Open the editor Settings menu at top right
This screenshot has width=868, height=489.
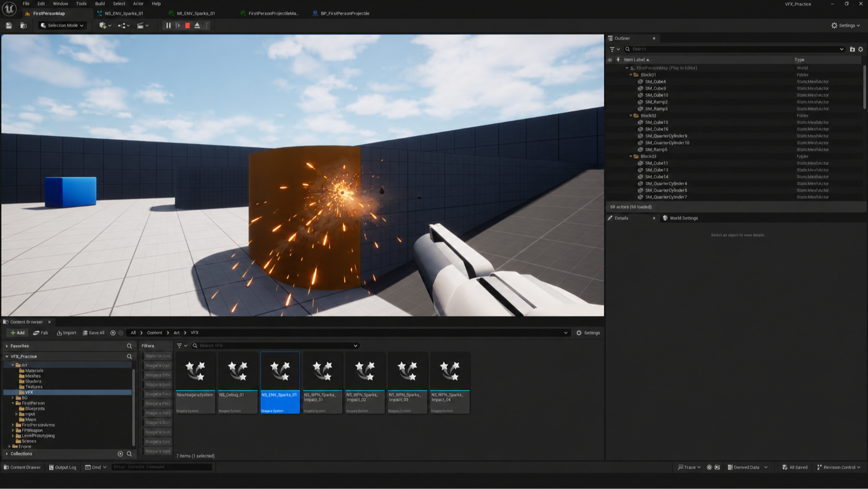coord(846,25)
